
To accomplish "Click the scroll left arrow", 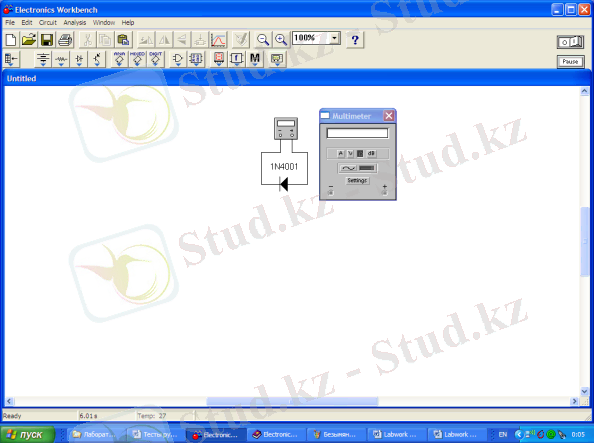I will coord(9,401).
